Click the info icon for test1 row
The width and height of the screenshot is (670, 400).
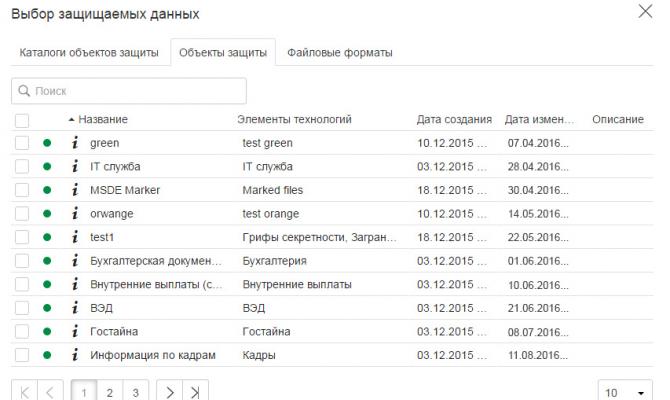pyautogui.click(x=74, y=237)
